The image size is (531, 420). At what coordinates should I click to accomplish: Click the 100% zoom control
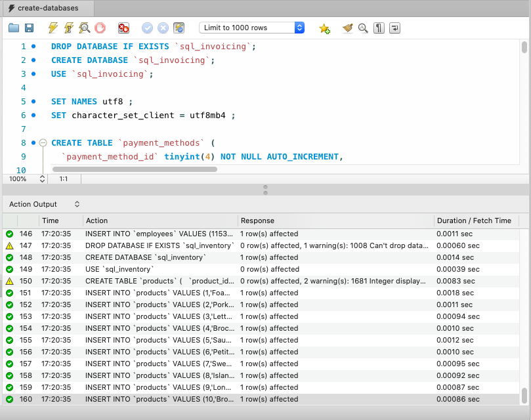point(16,178)
